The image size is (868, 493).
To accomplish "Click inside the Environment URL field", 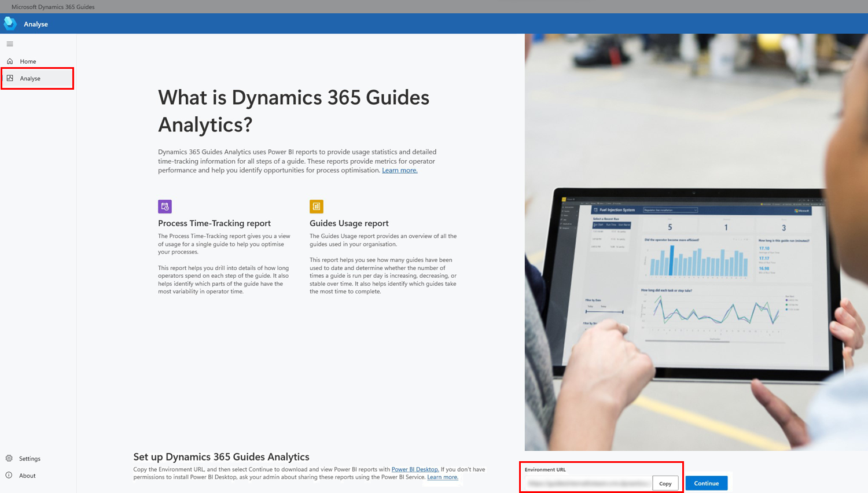I will [x=588, y=483].
